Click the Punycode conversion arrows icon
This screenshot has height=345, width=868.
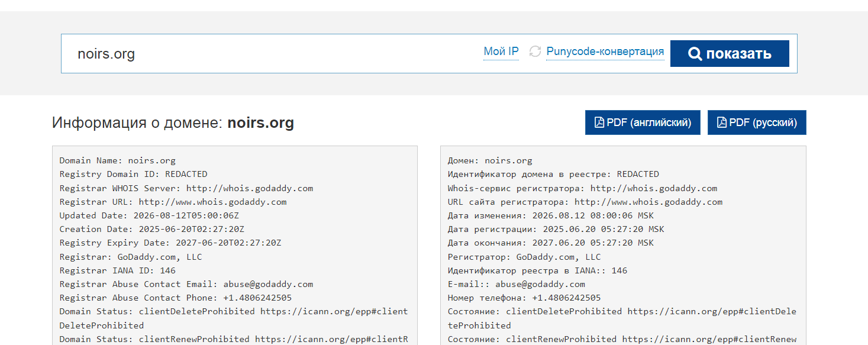(535, 51)
